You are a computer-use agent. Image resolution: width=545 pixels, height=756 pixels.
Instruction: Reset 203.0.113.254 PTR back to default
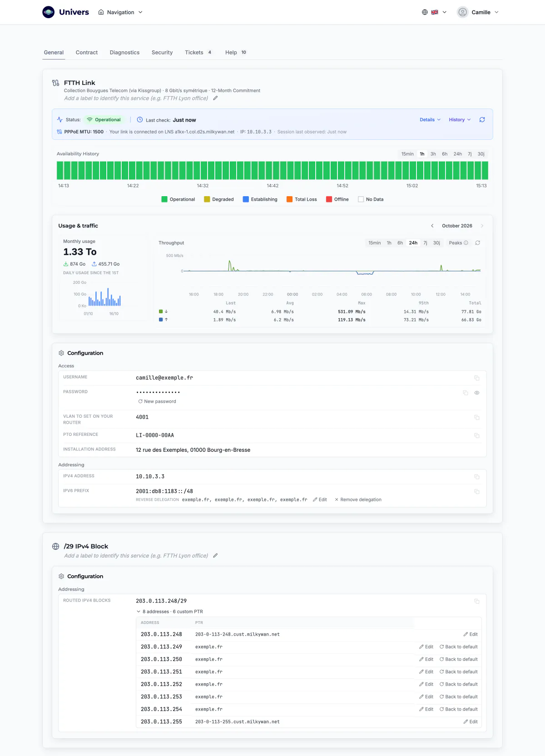[x=459, y=709]
